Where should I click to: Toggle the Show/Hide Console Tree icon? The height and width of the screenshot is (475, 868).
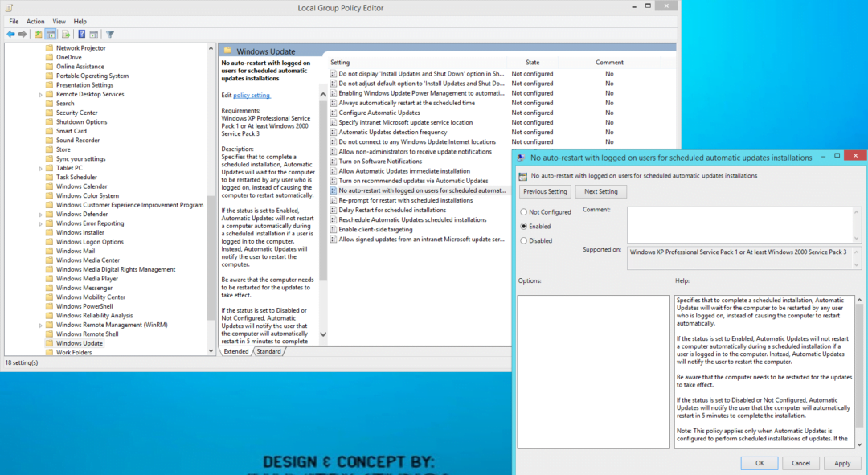point(50,34)
